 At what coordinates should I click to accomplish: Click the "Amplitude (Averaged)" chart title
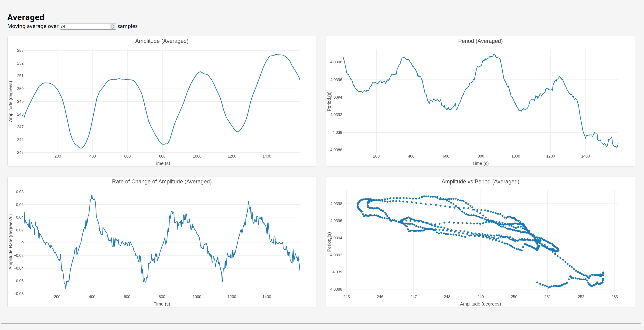coord(162,41)
